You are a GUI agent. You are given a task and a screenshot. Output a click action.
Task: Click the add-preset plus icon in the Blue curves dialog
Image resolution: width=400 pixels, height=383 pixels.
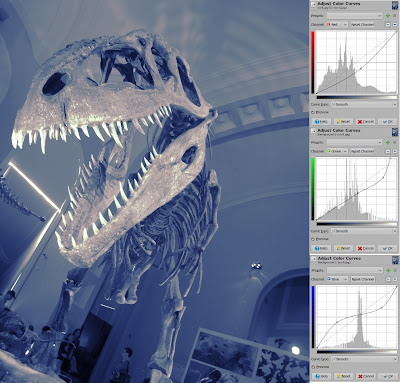(388, 270)
